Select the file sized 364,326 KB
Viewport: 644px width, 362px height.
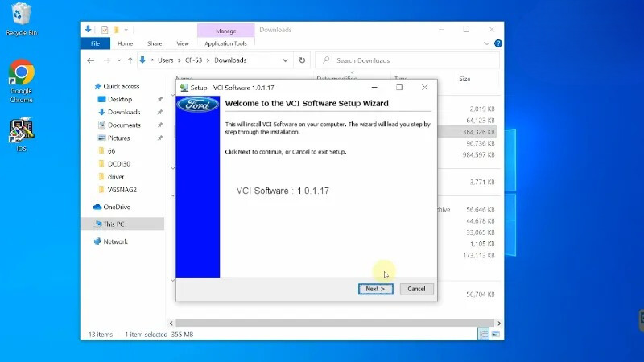[478, 132]
